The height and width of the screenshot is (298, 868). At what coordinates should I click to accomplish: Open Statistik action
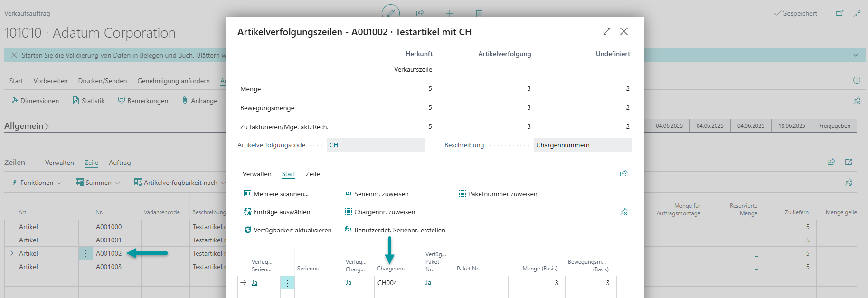point(88,101)
